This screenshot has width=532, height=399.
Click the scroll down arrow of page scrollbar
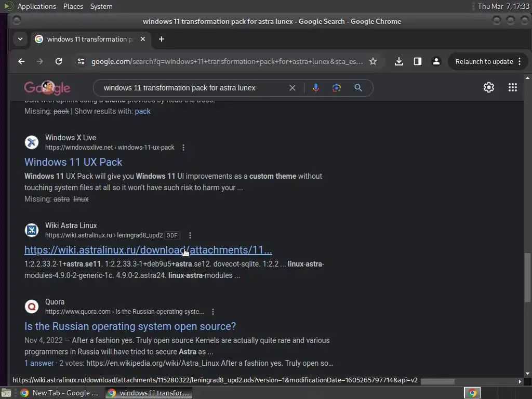click(527, 374)
